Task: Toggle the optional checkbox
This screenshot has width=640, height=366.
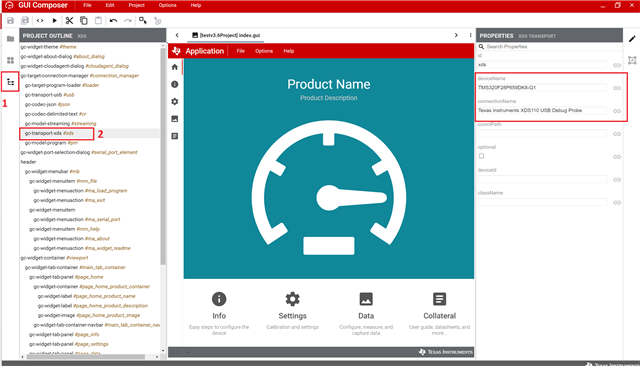Action: [x=482, y=156]
